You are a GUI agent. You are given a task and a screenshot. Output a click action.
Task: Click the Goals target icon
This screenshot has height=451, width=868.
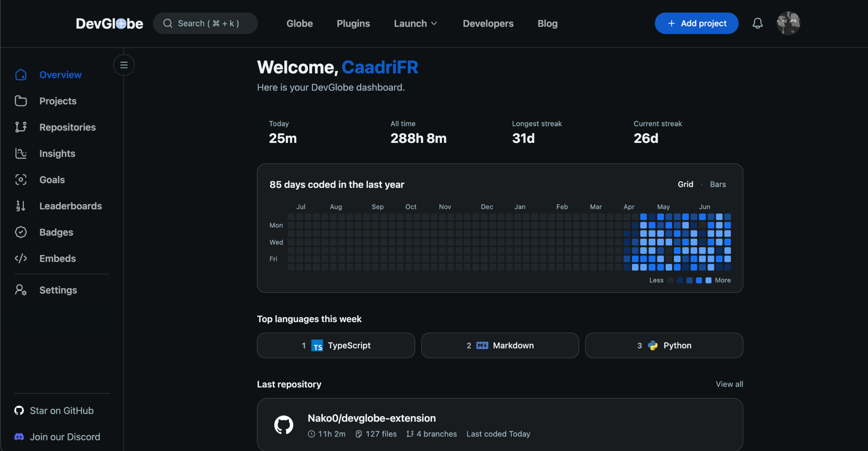21,180
